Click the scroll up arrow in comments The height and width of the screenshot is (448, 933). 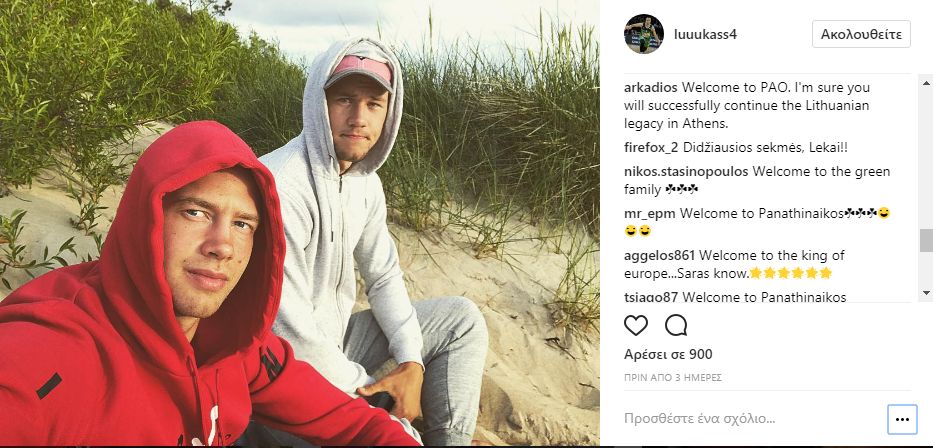(926, 83)
